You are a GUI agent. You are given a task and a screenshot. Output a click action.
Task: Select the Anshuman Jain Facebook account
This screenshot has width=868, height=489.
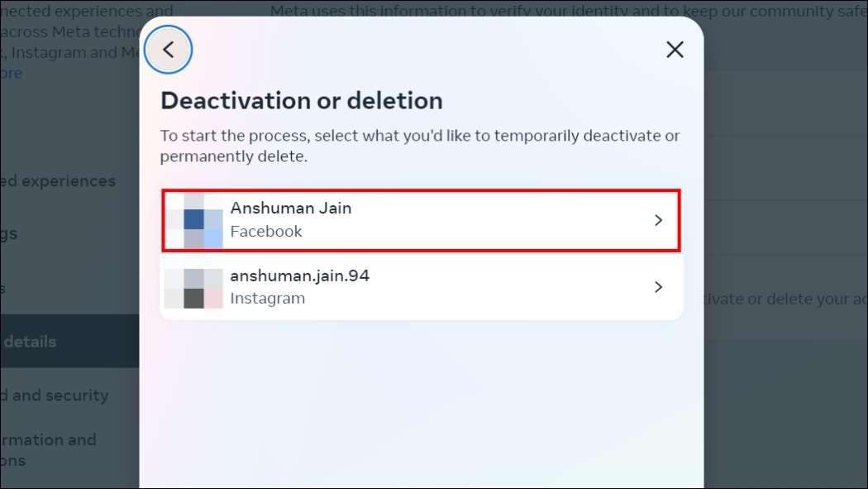422,220
